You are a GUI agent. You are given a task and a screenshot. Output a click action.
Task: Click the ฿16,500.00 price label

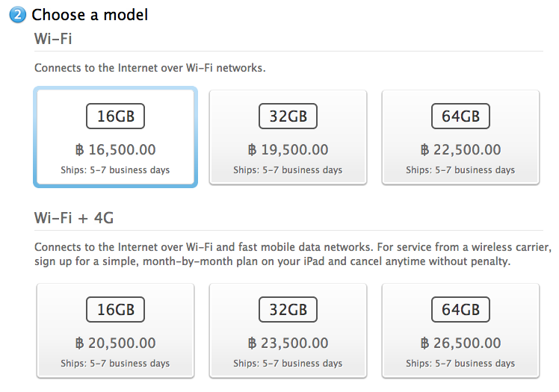pos(115,150)
